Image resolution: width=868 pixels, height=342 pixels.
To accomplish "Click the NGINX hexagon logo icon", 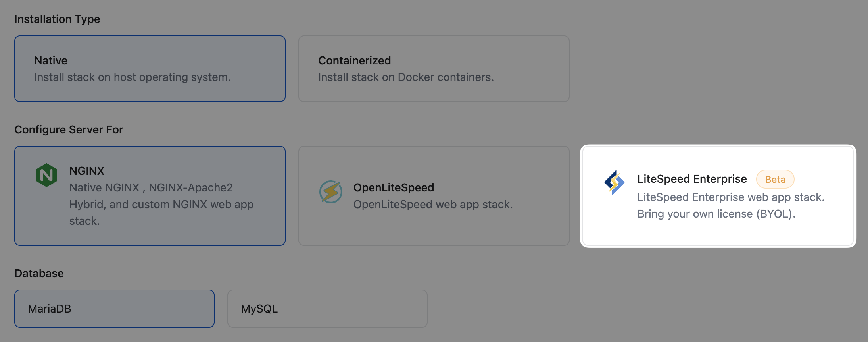I will click(x=46, y=175).
